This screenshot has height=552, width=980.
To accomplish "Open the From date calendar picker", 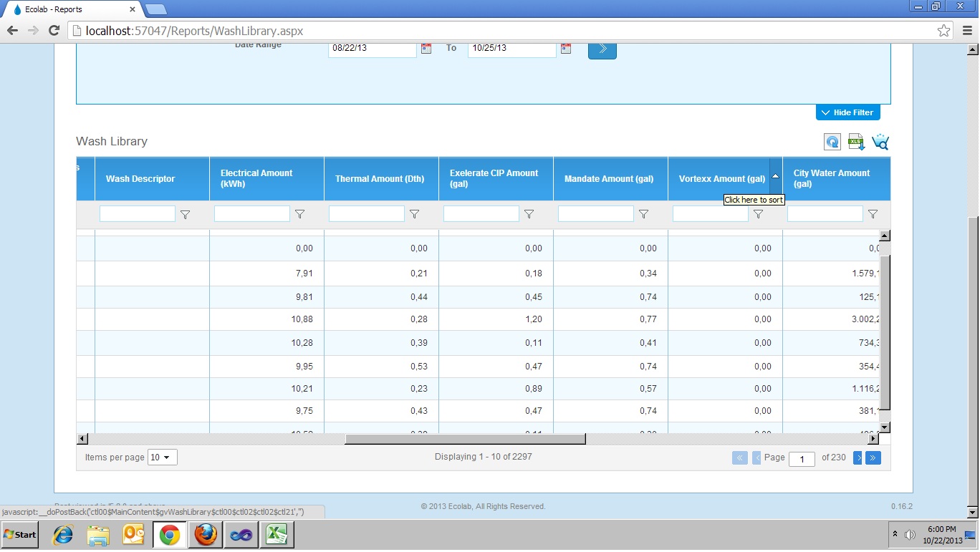I will (x=426, y=49).
